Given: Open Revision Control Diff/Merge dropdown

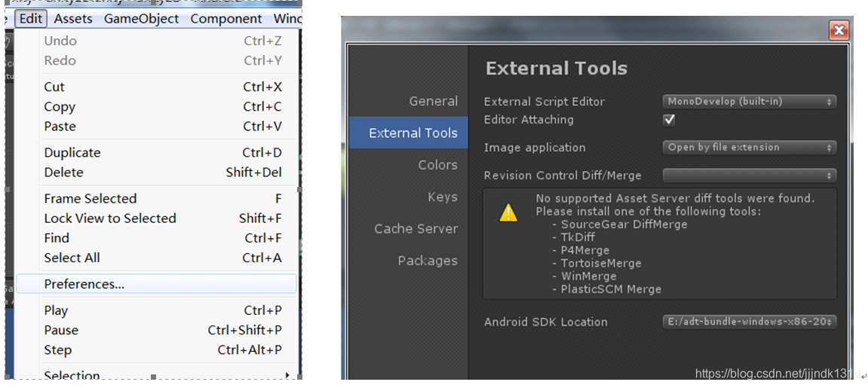Looking at the screenshot, I should click(750, 176).
